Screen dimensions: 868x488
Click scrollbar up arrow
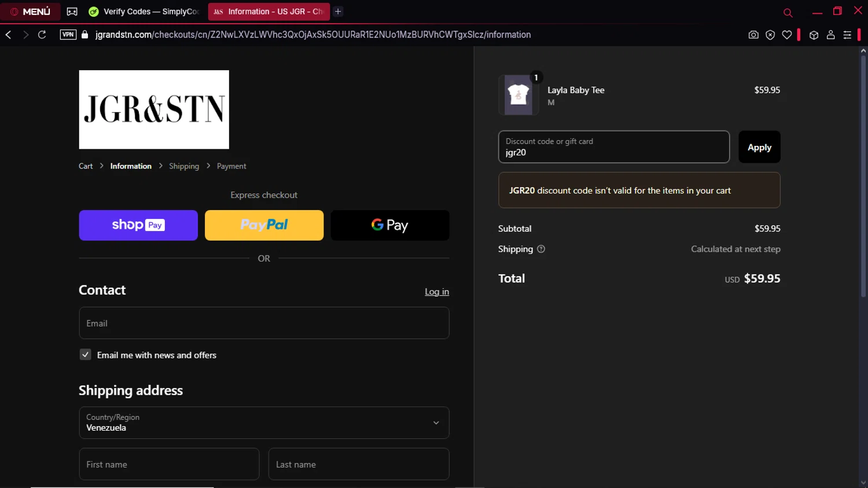click(x=863, y=51)
